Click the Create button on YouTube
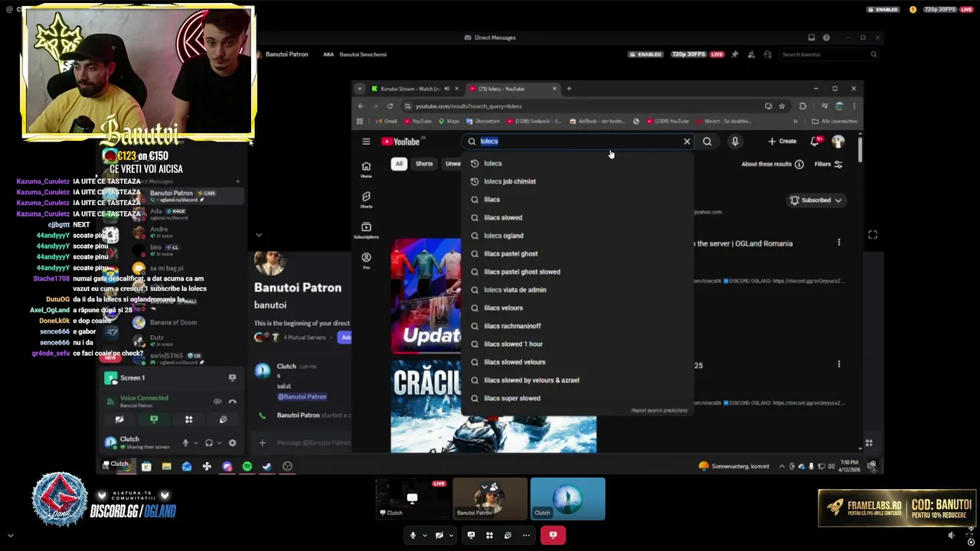980x551 pixels. (x=782, y=142)
